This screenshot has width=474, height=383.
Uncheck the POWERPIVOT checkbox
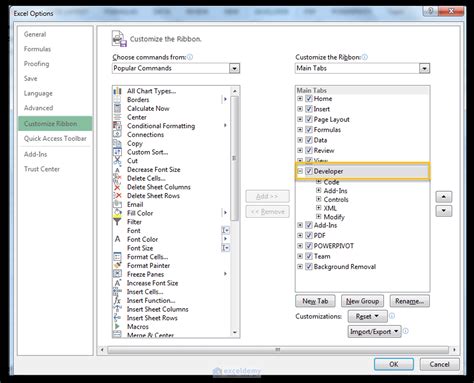[x=309, y=246]
